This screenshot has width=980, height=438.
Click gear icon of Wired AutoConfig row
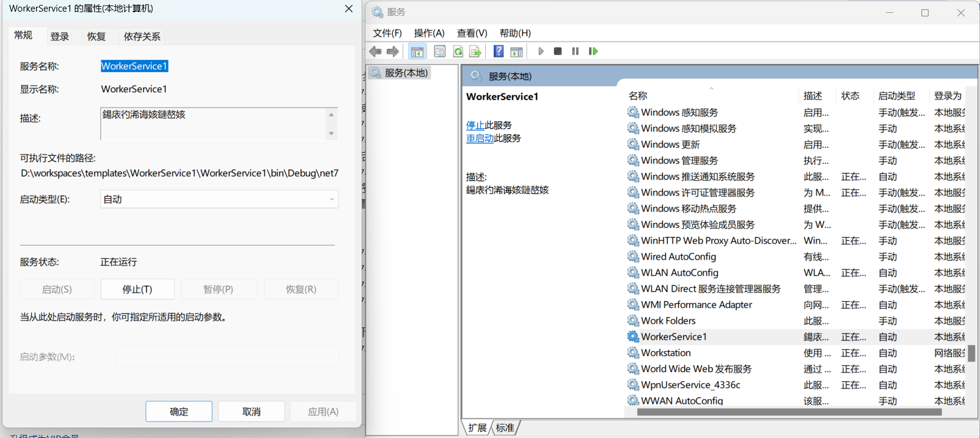[x=633, y=257]
